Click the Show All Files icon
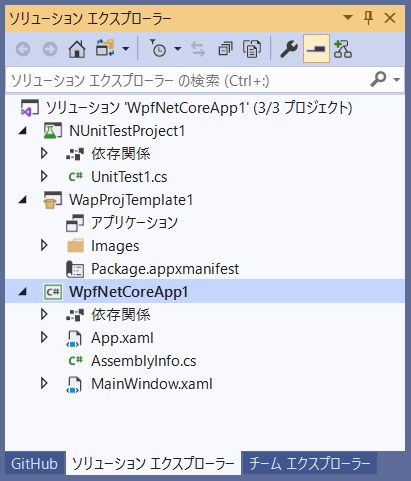The image size is (411, 481). pyautogui.click(x=252, y=49)
